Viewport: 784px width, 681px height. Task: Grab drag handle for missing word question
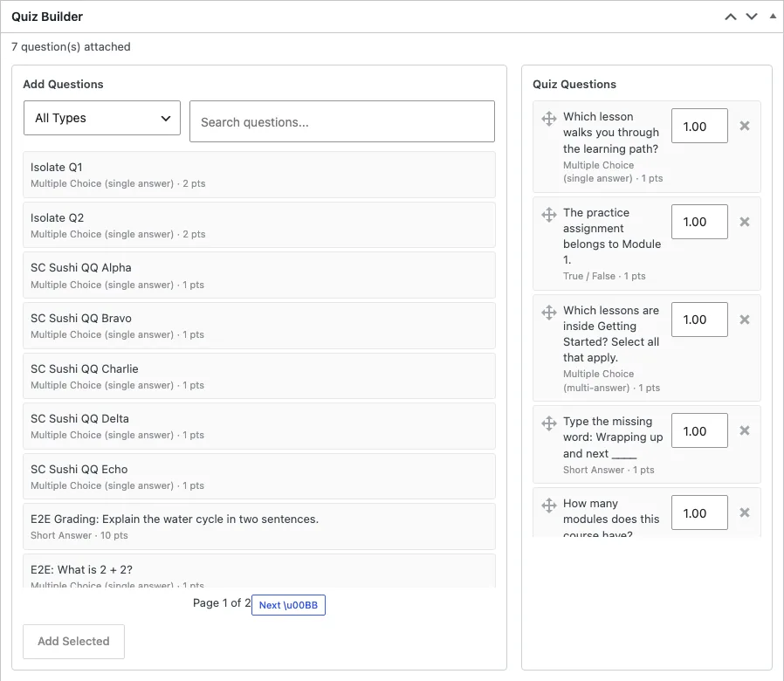pyautogui.click(x=549, y=423)
